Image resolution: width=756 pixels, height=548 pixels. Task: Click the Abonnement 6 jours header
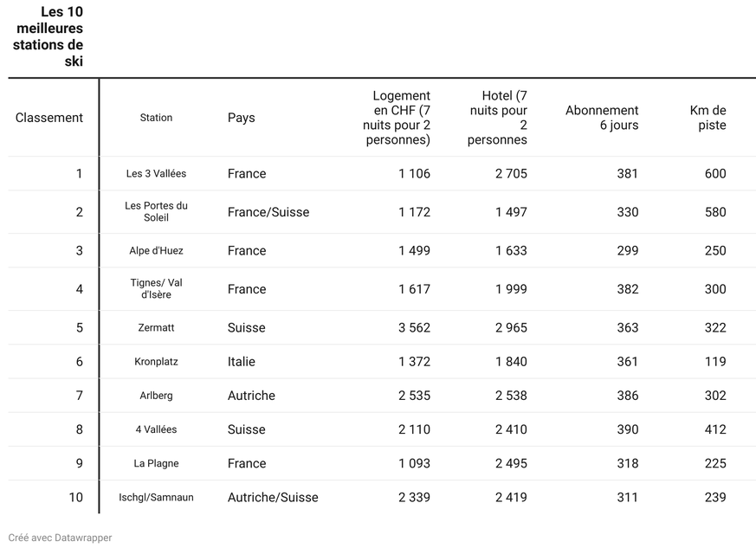click(602, 118)
